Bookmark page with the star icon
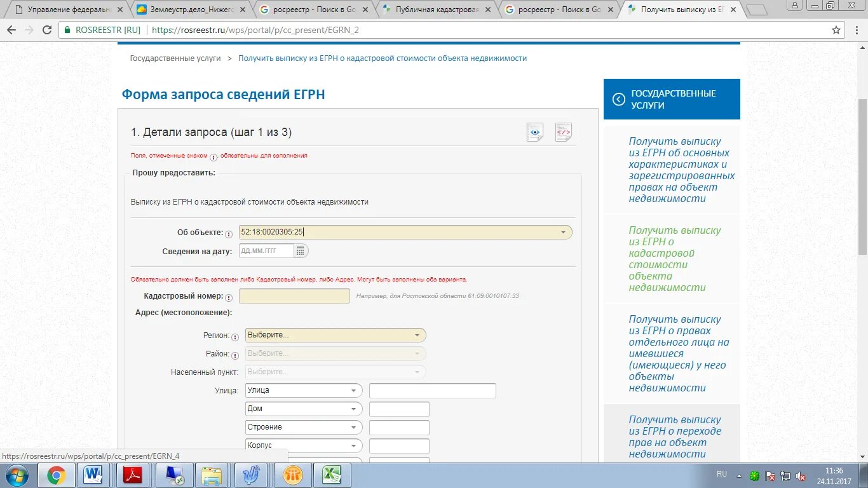The height and width of the screenshot is (488, 868). (x=836, y=30)
